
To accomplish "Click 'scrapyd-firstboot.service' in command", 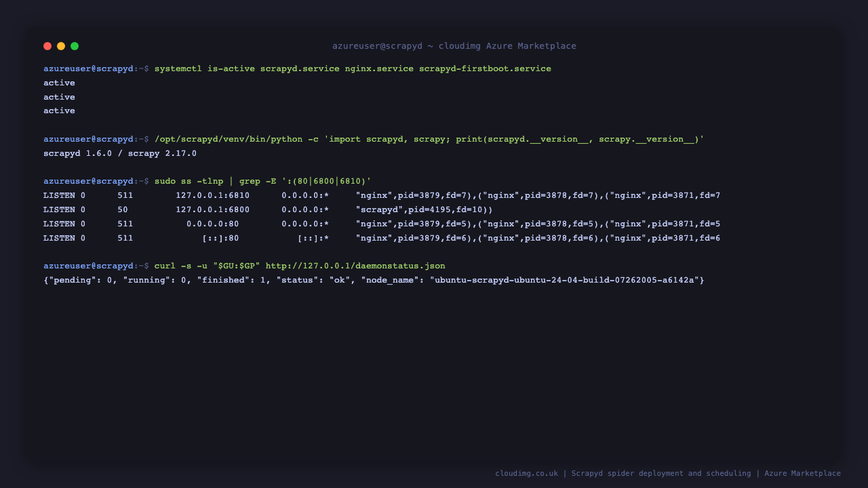I will click(x=485, y=68).
